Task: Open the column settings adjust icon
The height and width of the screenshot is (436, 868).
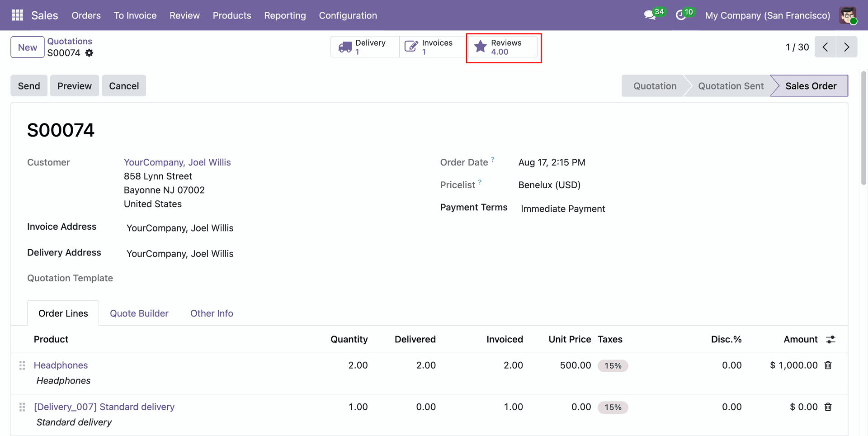Action: pyautogui.click(x=831, y=339)
